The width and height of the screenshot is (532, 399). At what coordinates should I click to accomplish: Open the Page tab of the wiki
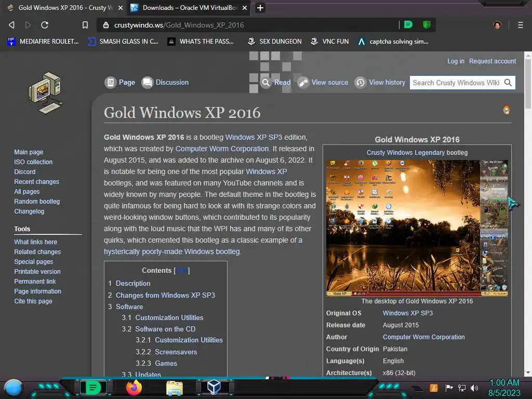[120, 83]
